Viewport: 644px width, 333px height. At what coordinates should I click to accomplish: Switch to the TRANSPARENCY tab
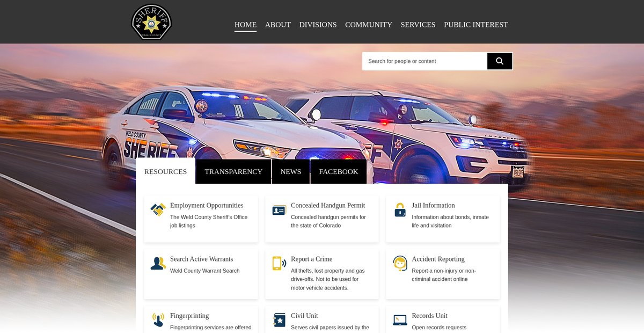click(233, 171)
